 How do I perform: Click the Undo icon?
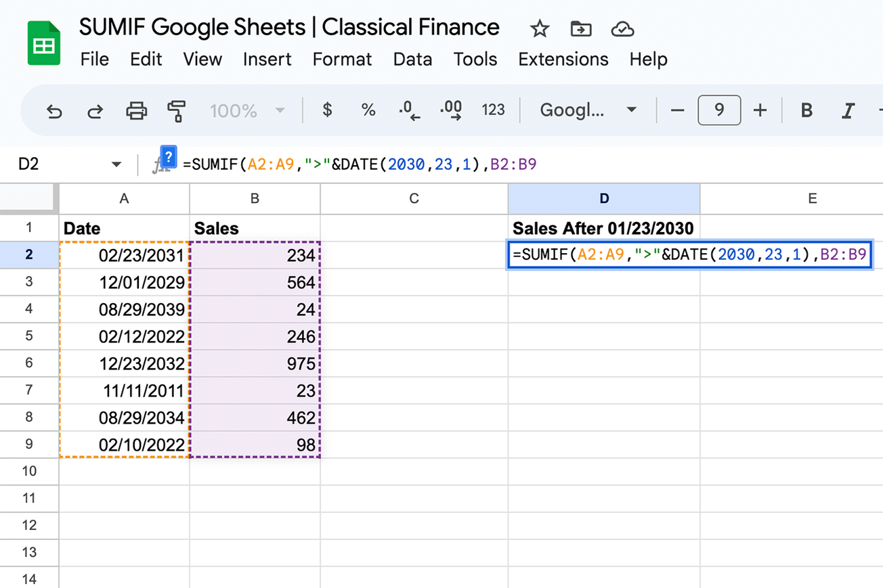[55, 110]
